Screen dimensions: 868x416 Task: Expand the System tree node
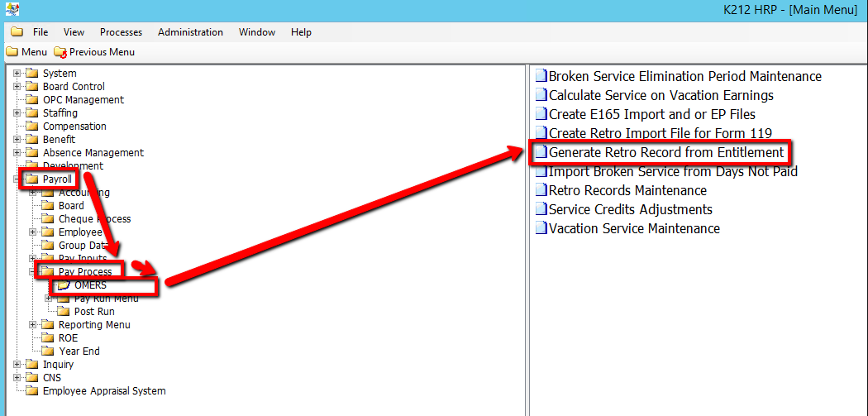pyautogui.click(x=17, y=74)
